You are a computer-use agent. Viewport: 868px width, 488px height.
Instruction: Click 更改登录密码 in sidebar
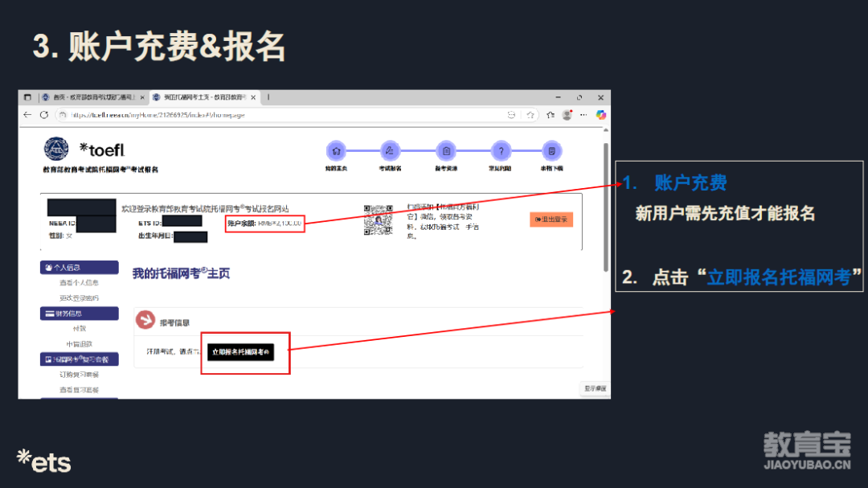[79, 298]
